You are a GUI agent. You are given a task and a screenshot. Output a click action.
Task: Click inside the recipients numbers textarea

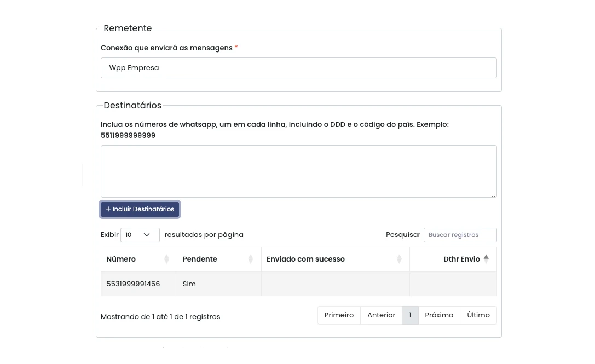click(x=298, y=171)
